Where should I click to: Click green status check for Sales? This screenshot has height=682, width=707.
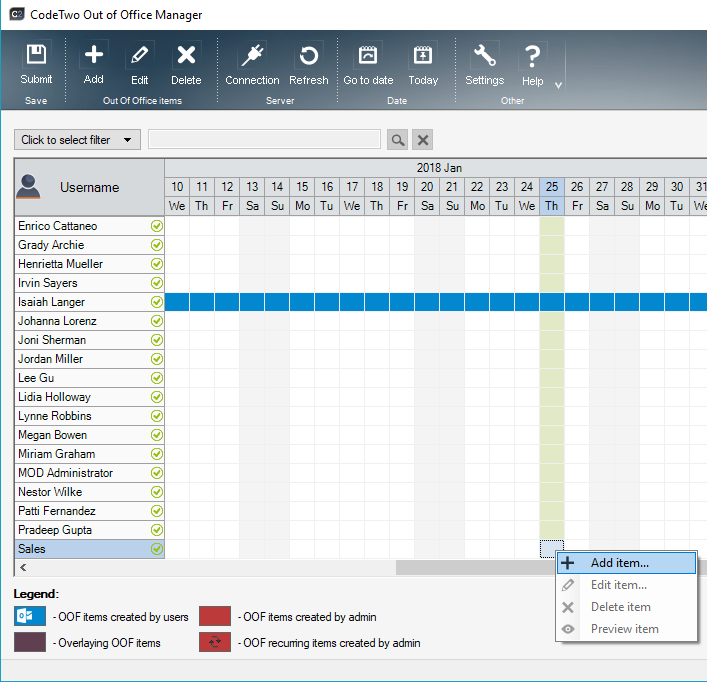tap(157, 549)
